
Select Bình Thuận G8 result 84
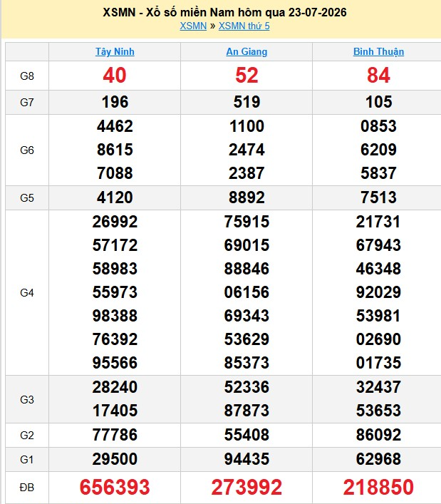[x=379, y=76]
